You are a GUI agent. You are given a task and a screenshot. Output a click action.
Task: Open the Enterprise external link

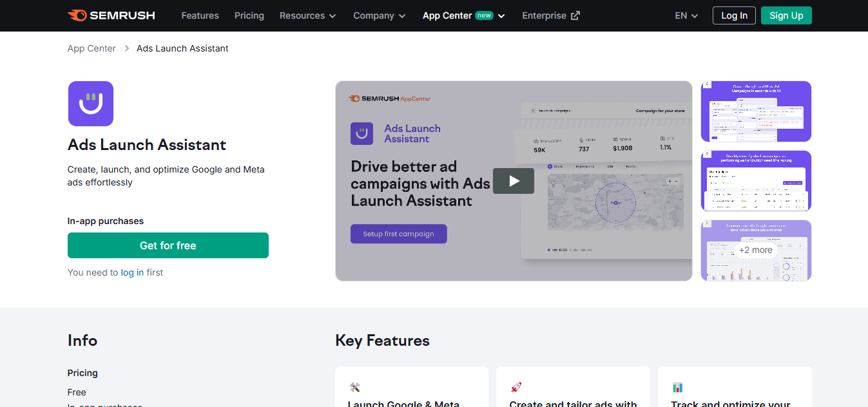coord(551,15)
